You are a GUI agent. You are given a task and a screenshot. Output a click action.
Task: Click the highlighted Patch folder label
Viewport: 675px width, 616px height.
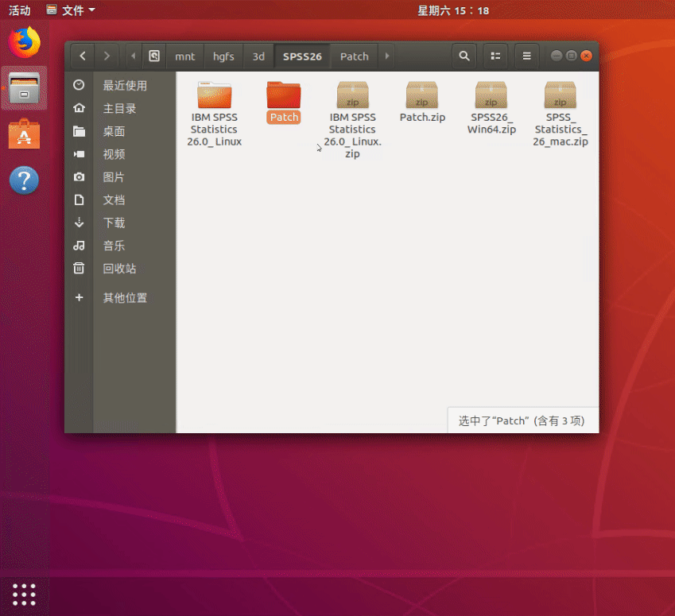284,117
